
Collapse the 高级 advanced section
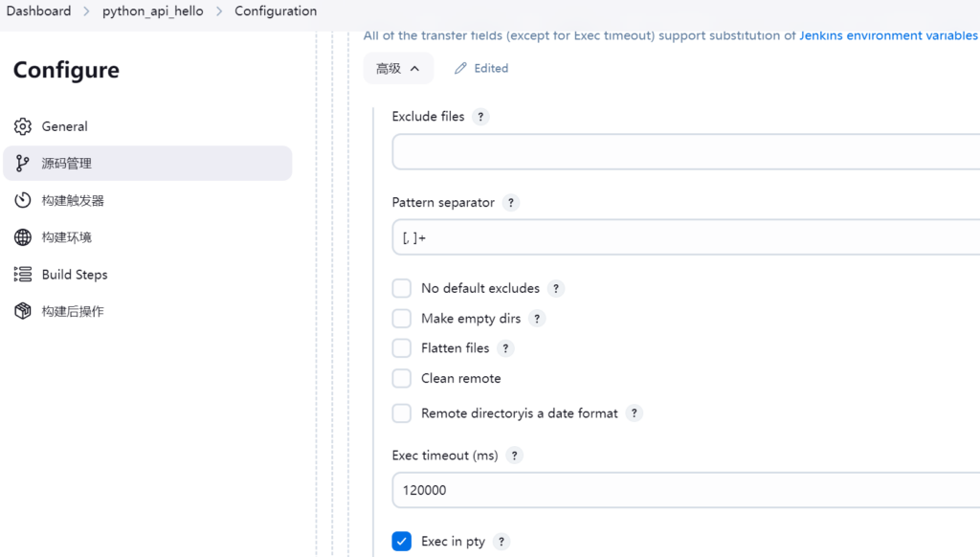tap(397, 69)
